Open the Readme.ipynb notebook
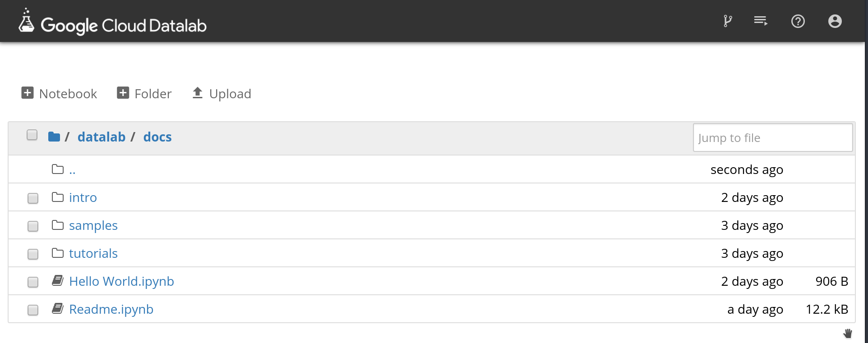The width and height of the screenshot is (868, 343). coord(111,309)
